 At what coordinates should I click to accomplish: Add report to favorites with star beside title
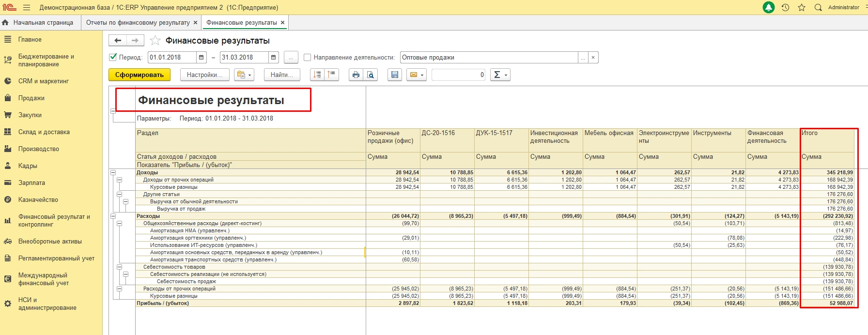pyautogui.click(x=155, y=41)
